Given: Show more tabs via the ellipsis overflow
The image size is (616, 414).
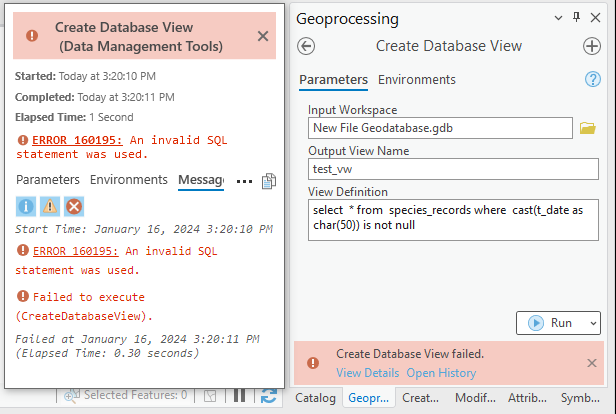Looking at the screenshot, I should point(244,181).
